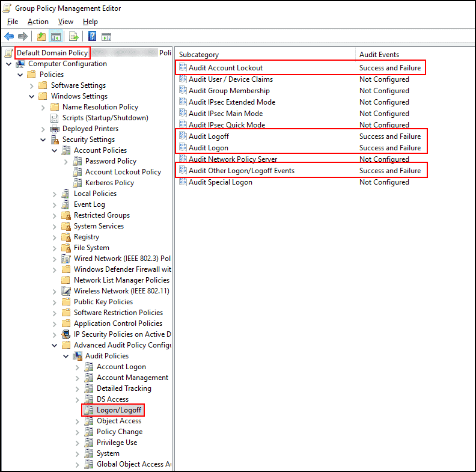Click the Up one level folder icon
The image size is (476, 472).
coord(41,37)
